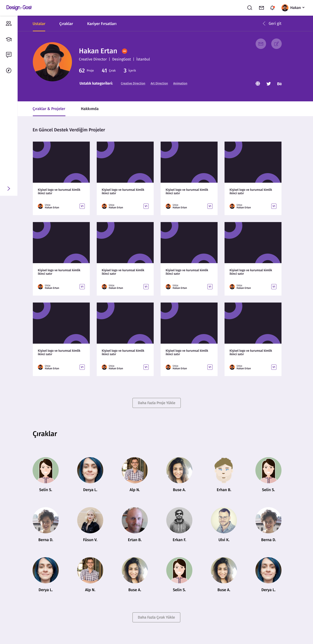Open the Hakan user menu dropdown
Image resolution: width=313 pixels, height=644 pixels.
tap(293, 8)
